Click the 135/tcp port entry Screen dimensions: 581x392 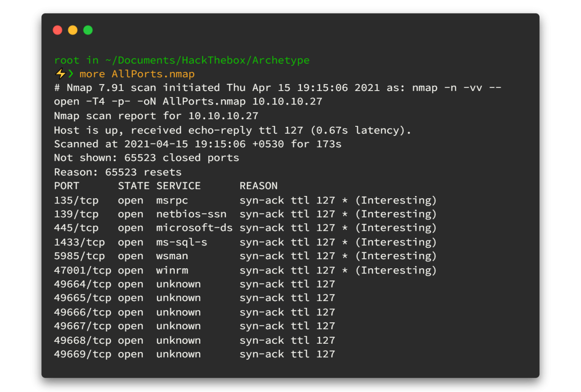(x=76, y=200)
